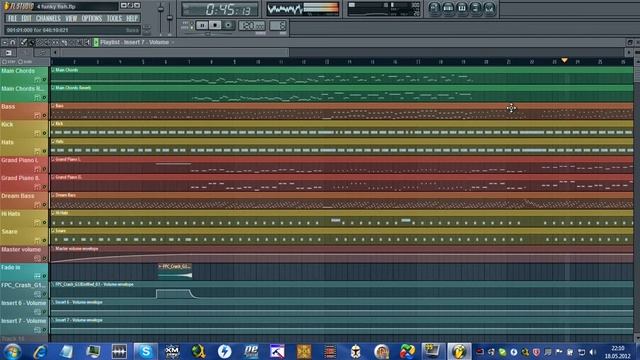Click the song time display 0:45

(x=220, y=9)
